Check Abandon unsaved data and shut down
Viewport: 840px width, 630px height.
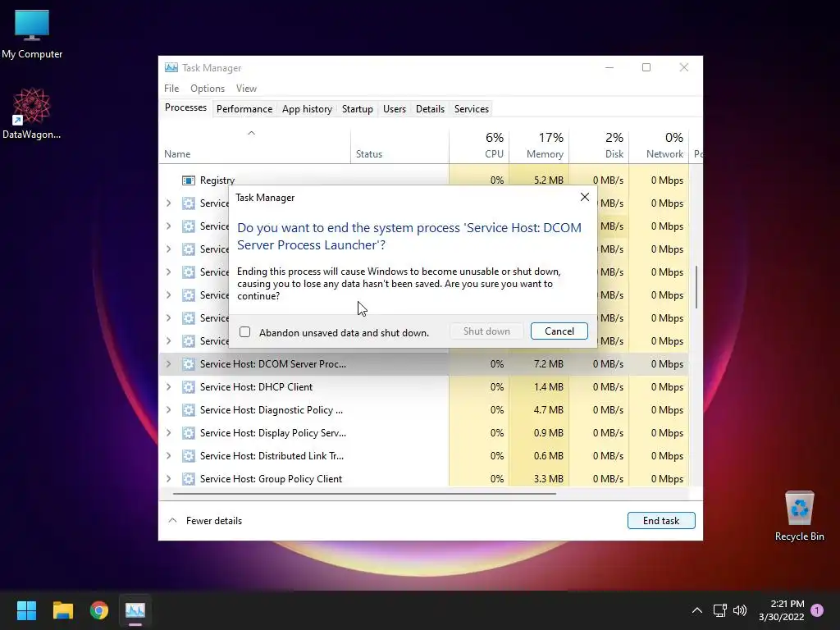244,332
